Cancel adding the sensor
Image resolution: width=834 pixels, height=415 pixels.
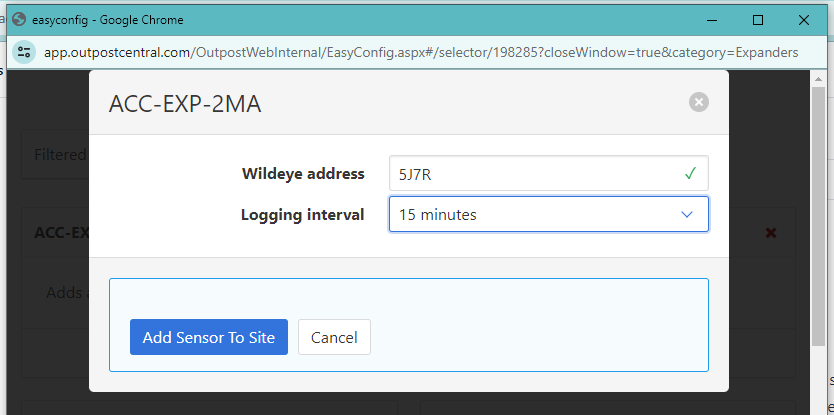(334, 337)
